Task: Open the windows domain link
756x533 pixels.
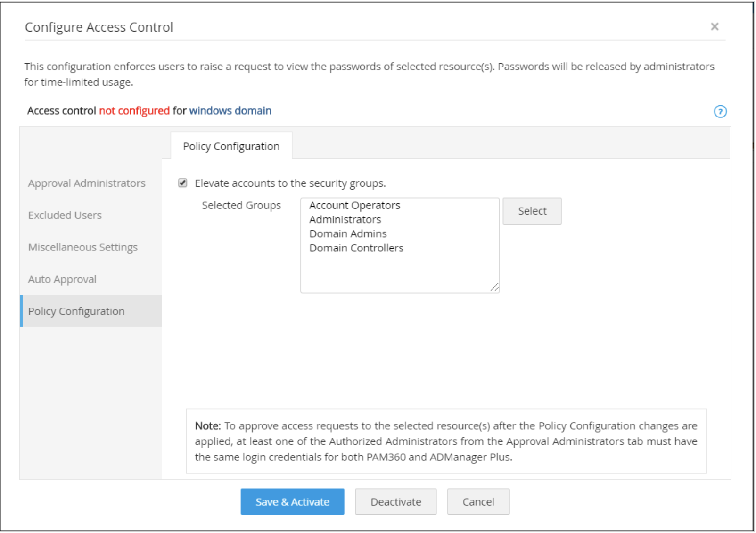Action: click(x=230, y=110)
